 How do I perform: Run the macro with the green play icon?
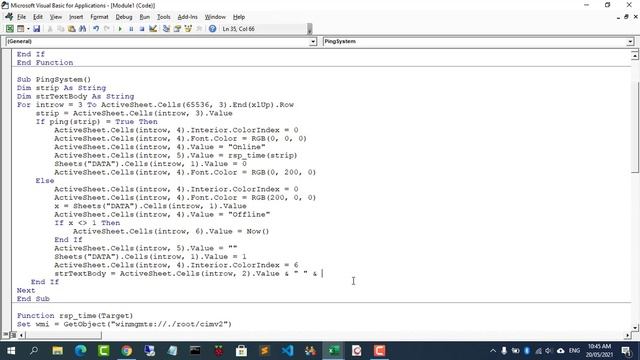[120, 29]
